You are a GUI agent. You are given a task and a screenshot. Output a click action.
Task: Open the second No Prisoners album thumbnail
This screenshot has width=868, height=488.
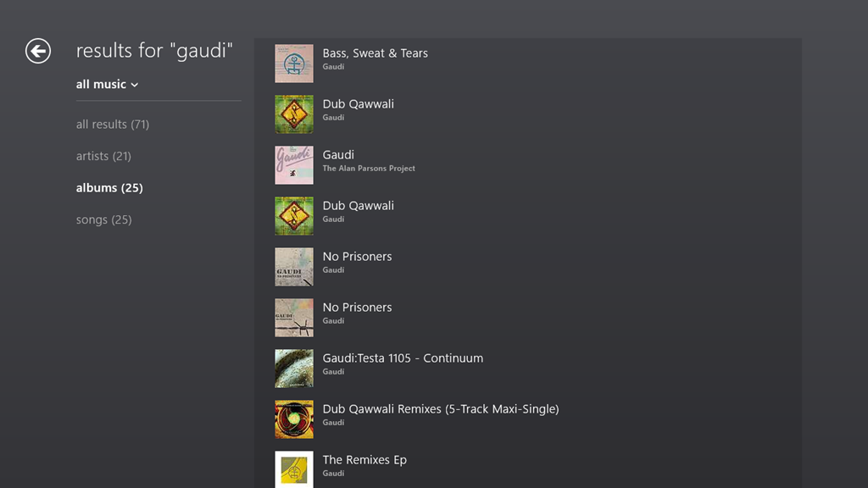click(x=294, y=318)
